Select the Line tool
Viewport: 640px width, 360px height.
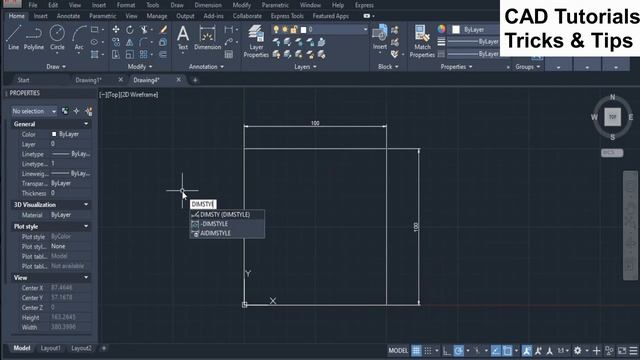[x=13, y=37]
